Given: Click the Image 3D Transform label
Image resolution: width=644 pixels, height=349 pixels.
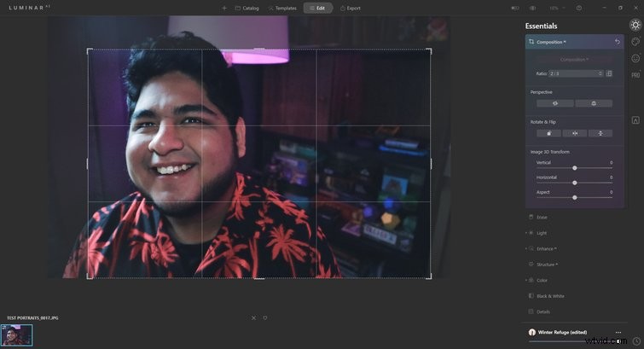Looking at the screenshot, I should 549,152.
